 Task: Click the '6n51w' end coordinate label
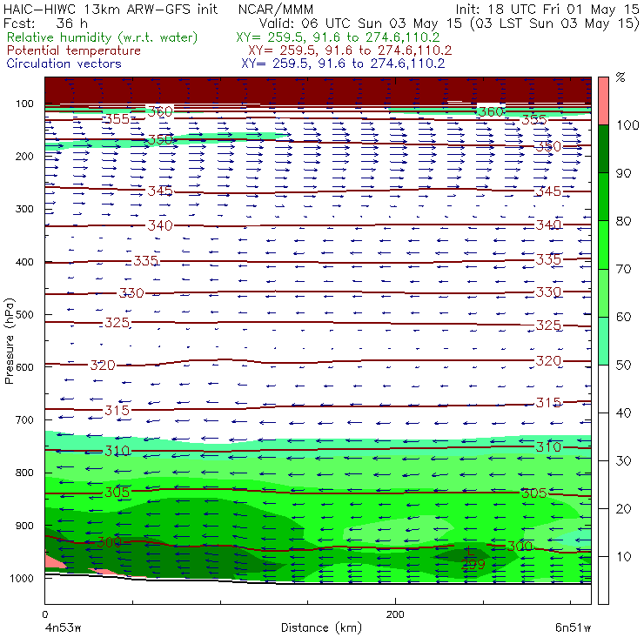click(x=573, y=627)
